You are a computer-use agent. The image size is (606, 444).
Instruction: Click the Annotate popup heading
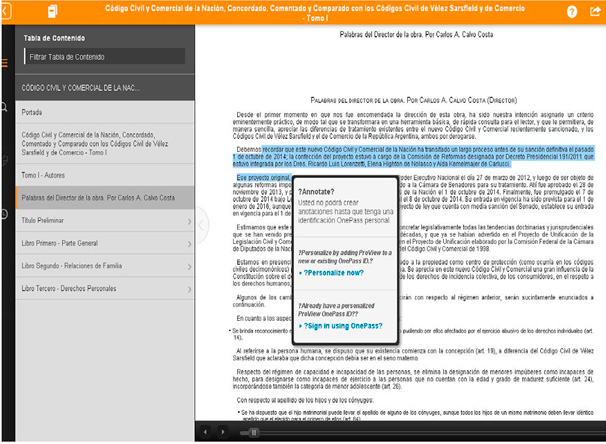tap(316, 192)
